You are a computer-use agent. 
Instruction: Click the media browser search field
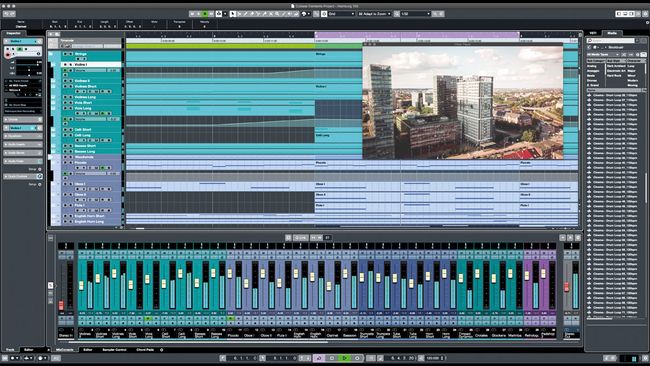tap(610, 41)
